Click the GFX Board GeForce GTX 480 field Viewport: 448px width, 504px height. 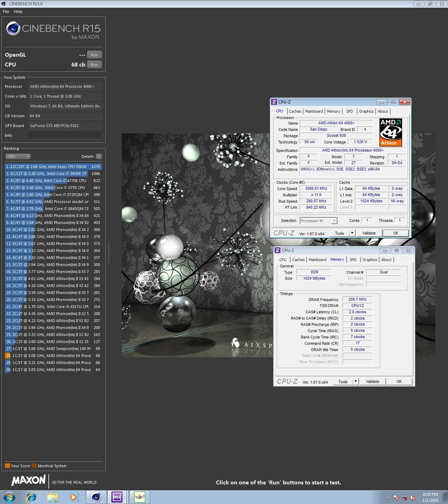pos(65,126)
